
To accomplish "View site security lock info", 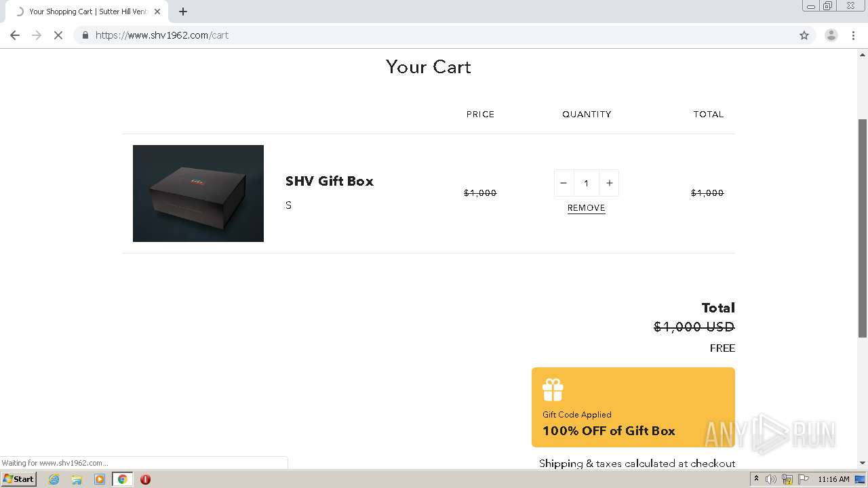I will (x=85, y=35).
